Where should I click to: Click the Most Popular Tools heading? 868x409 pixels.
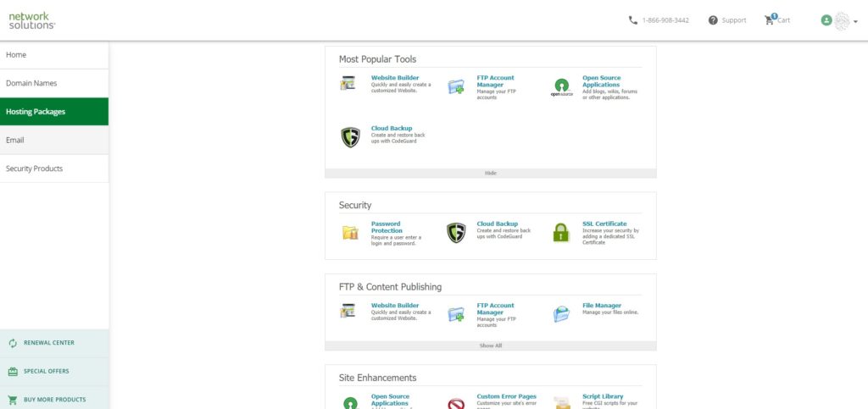[377, 59]
